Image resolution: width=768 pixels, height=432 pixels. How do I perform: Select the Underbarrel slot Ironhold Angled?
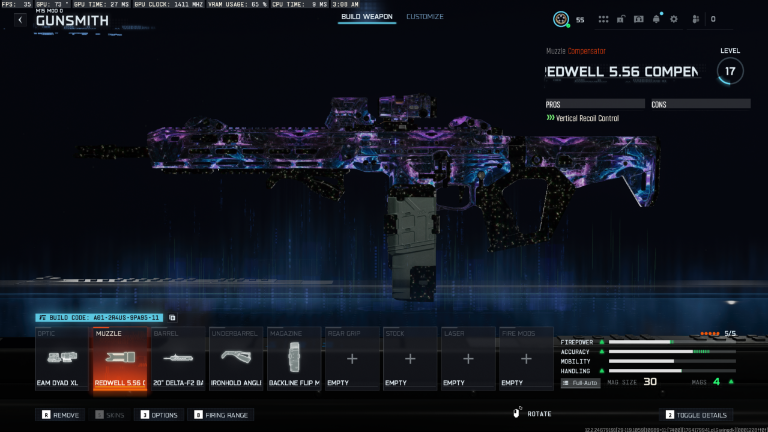point(236,359)
